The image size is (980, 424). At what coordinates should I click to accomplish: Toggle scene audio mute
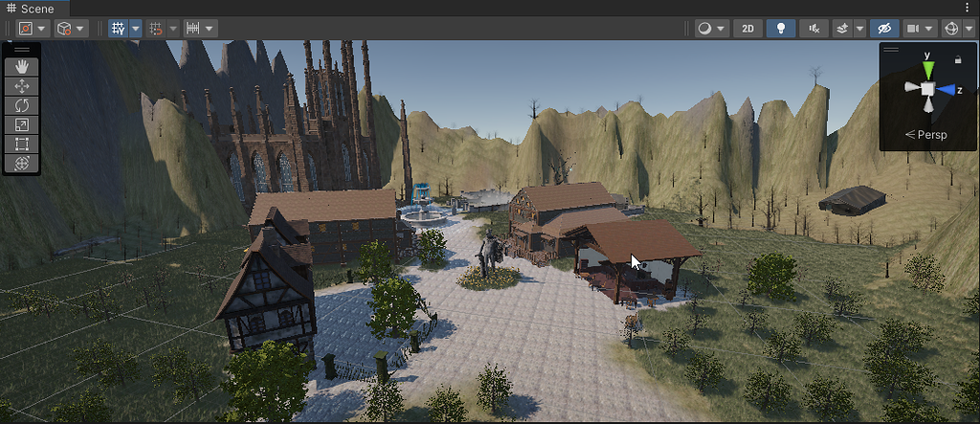point(813,29)
